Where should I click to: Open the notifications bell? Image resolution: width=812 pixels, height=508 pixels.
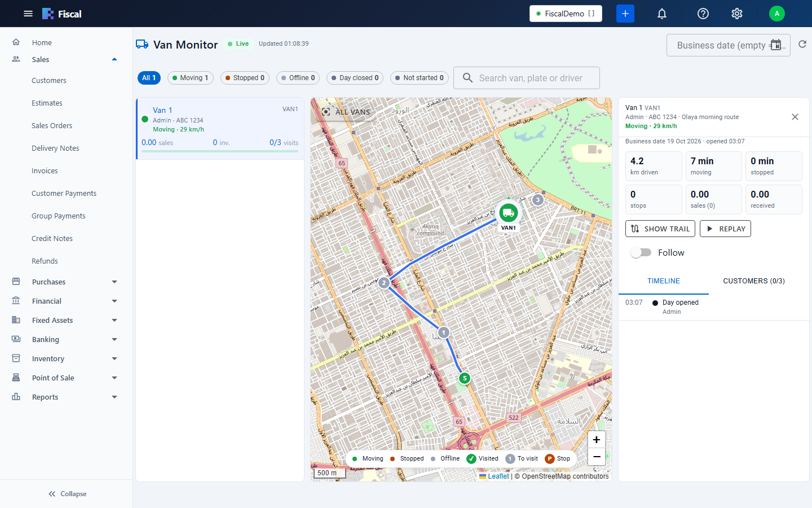pos(662,14)
